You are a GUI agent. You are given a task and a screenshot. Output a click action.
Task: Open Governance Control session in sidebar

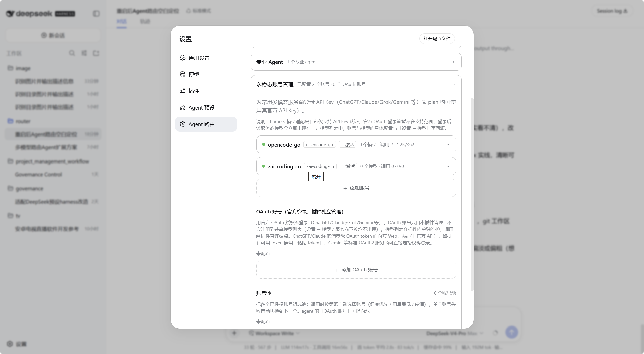[x=53, y=175]
